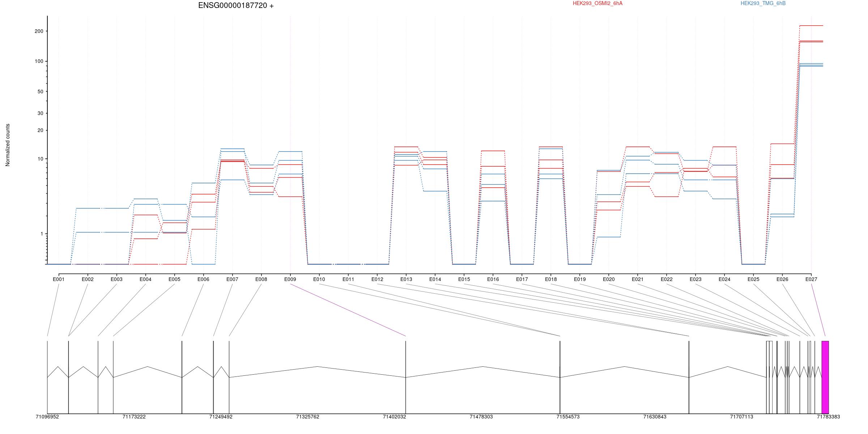Click the Normalized counts axis label
This screenshot has height=434, width=868.
8,145
